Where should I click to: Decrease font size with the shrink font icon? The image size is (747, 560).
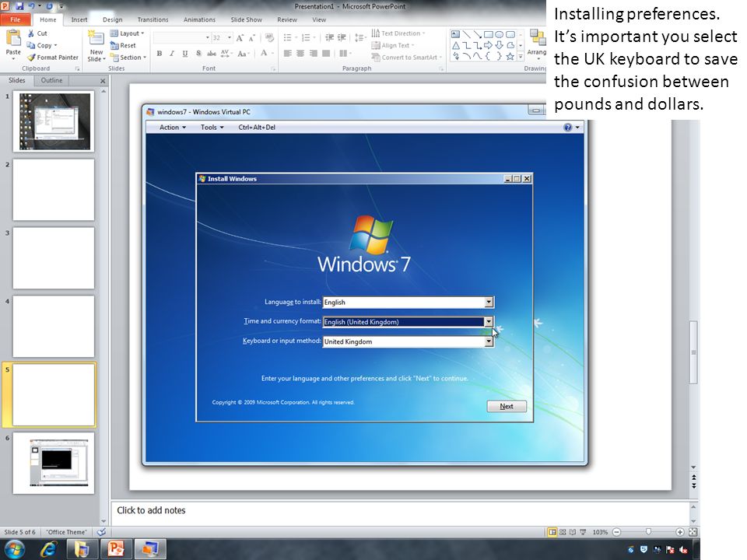pos(251,37)
